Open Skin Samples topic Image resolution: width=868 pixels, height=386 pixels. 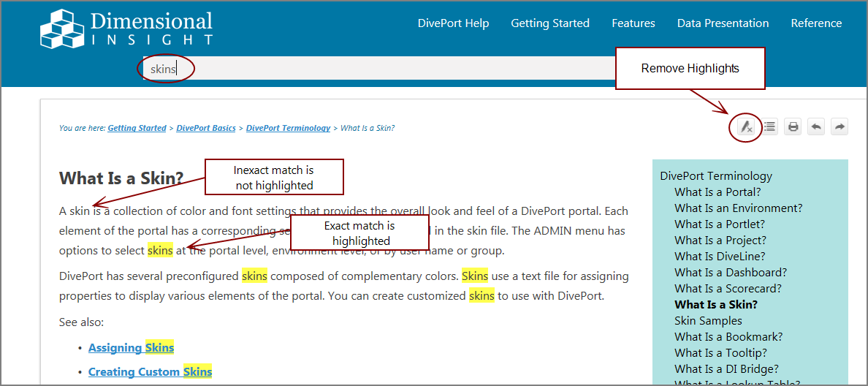pyautogui.click(x=708, y=321)
